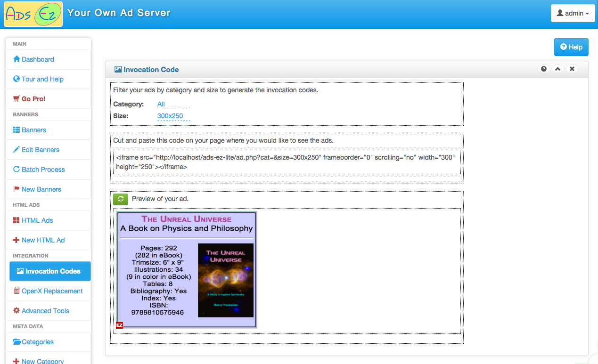Open the Banners list

pyautogui.click(x=48, y=130)
